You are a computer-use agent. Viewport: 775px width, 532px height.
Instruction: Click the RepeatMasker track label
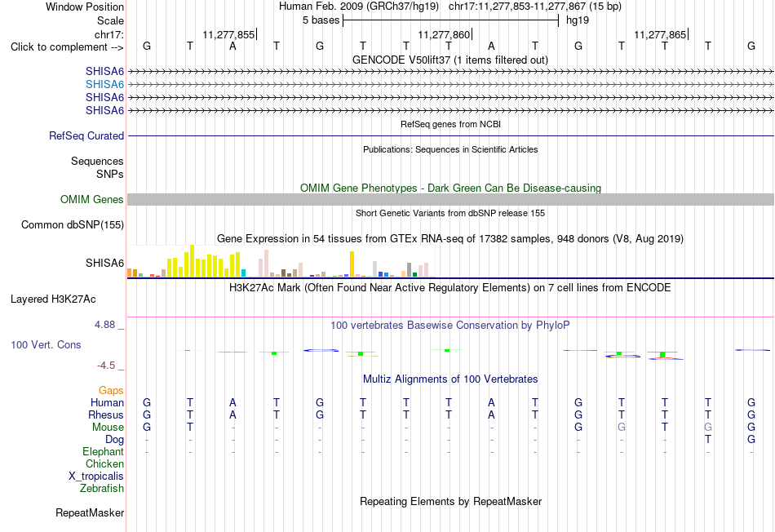point(90,513)
